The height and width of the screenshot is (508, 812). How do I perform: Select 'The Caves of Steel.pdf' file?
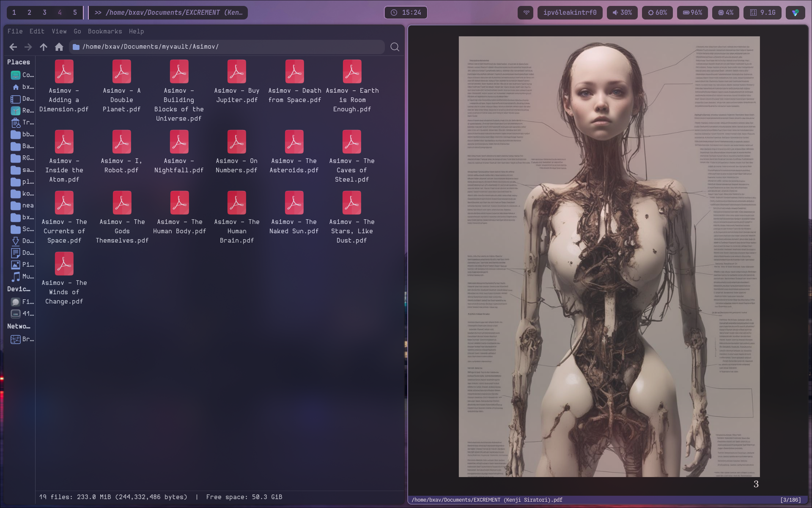[352, 156]
